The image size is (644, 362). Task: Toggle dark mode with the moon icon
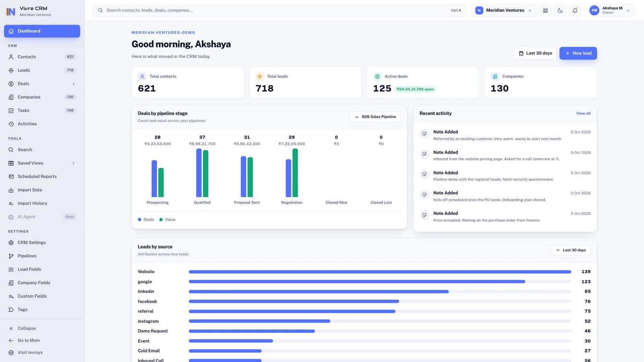click(560, 10)
